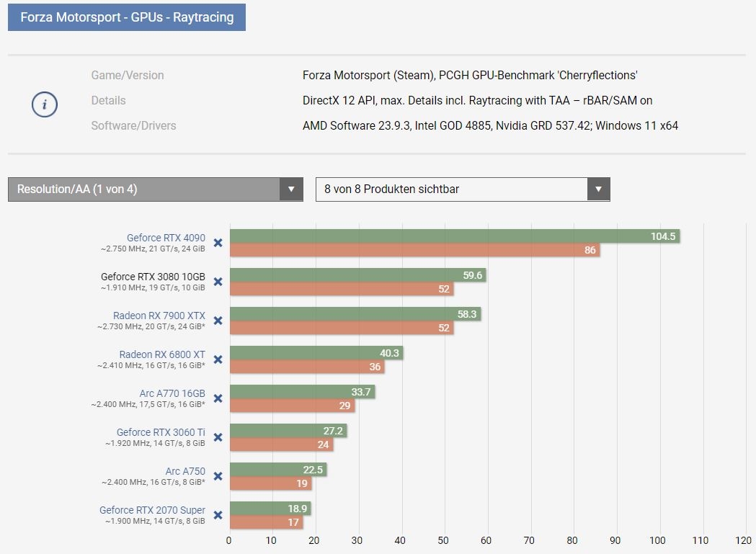Remove Geforce RTX 3060 Ti using X icon
Screen dimensions: 756x554
pos(218,437)
